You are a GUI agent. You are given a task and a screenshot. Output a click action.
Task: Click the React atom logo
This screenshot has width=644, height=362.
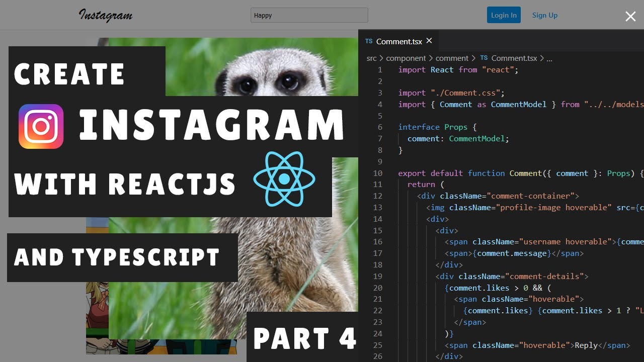click(284, 179)
